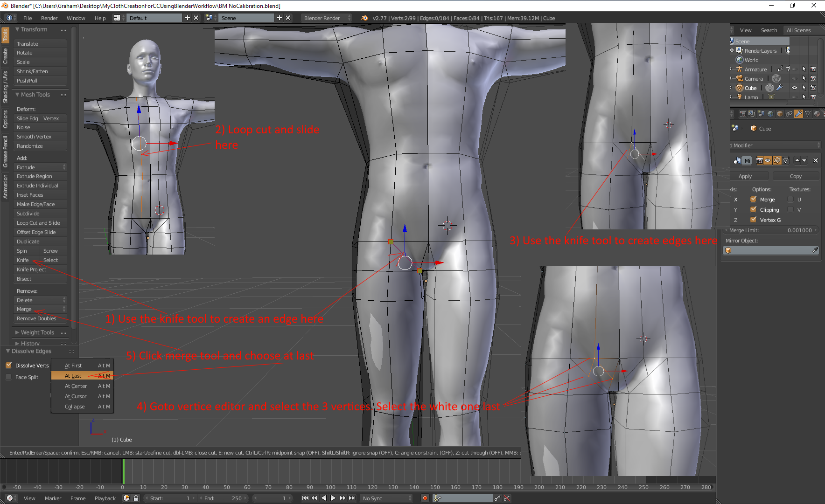The width and height of the screenshot is (825, 504).
Task: Toggle automatic keyframe recording
Action: [425, 498]
